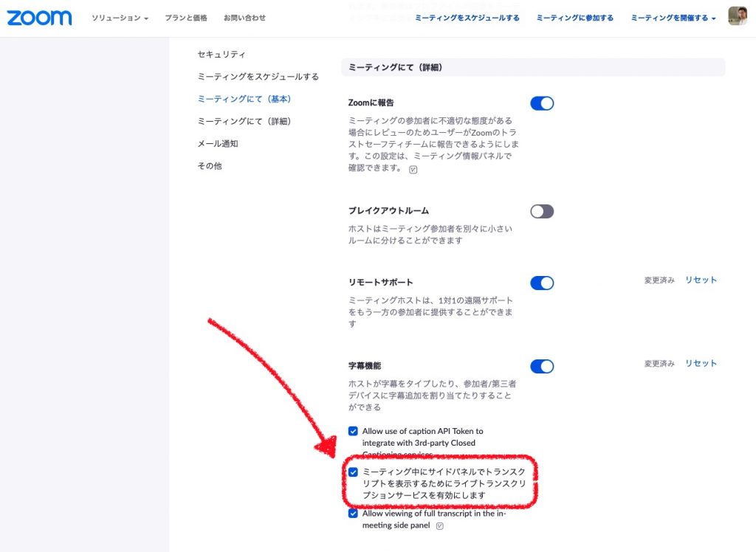Viewport: 756px width, 552px height.
Task: Click ミーティングに参加する link
Action: point(574,18)
